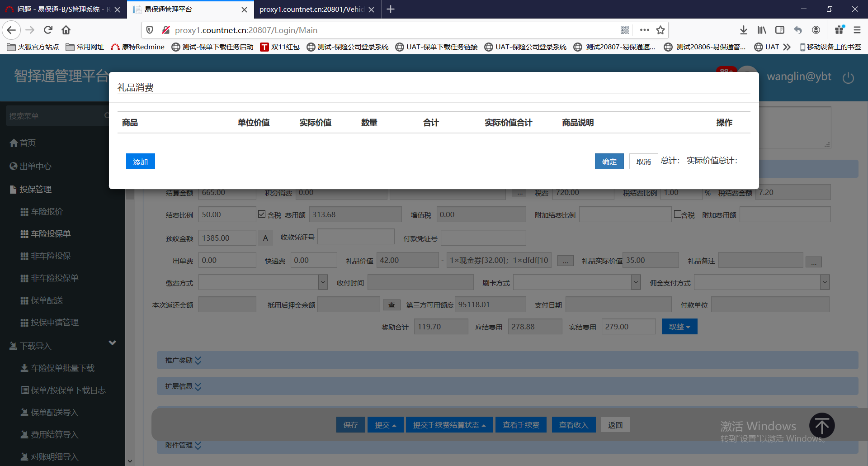
Task: Click the QR code icon in address bar
Action: [625, 30]
